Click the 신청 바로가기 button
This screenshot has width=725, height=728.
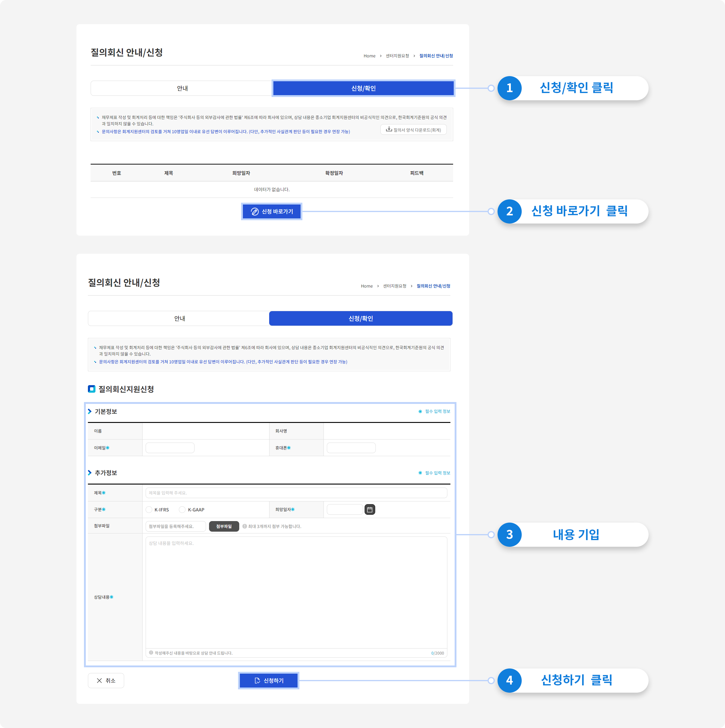pos(272,211)
